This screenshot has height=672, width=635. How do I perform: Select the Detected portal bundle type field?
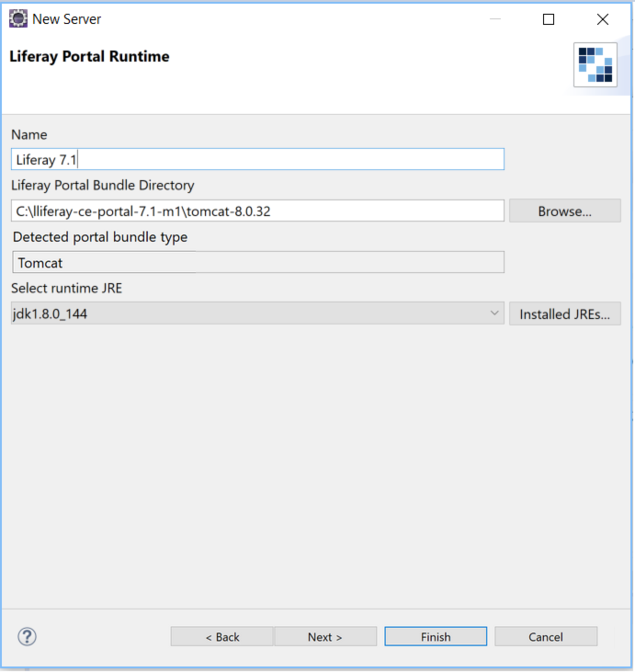click(x=258, y=262)
